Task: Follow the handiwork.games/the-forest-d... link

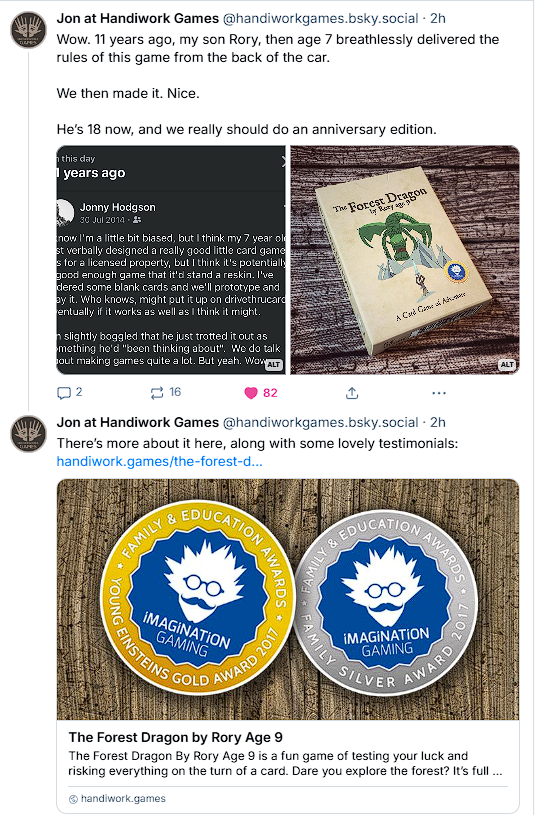Action: pos(160,462)
